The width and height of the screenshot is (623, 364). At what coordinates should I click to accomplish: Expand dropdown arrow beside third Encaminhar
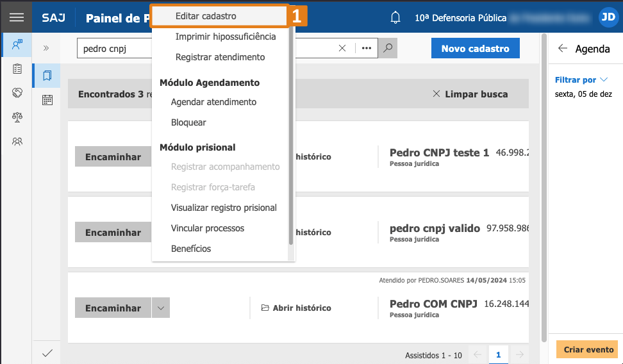(160, 308)
